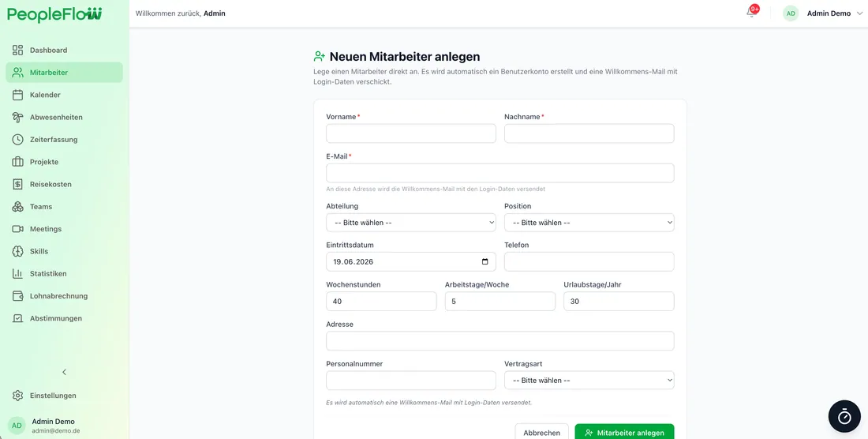Focus the Personalnummer input field
The image size is (868, 439).
pyautogui.click(x=411, y=381)
